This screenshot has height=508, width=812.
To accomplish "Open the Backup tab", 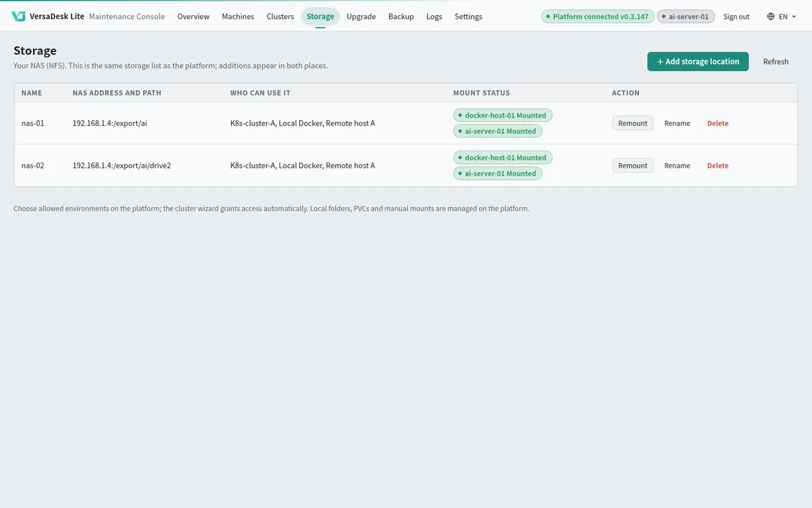I will [401, 17].
